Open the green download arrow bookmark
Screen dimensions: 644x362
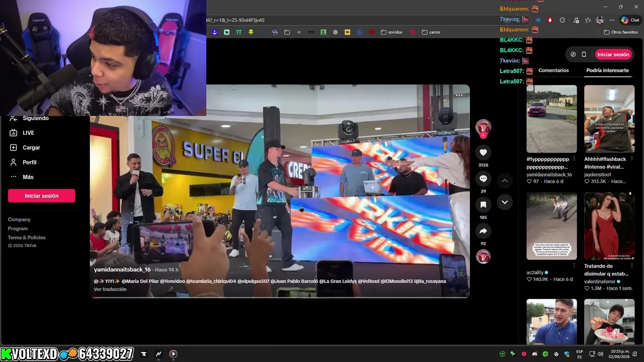[x=251, y=32]
